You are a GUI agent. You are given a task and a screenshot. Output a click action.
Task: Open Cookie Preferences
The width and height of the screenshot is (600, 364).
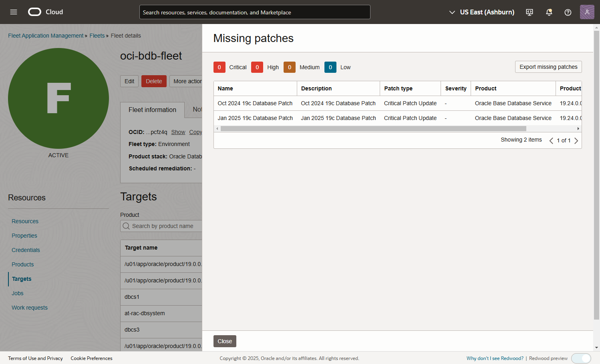[x=91, y=358]
